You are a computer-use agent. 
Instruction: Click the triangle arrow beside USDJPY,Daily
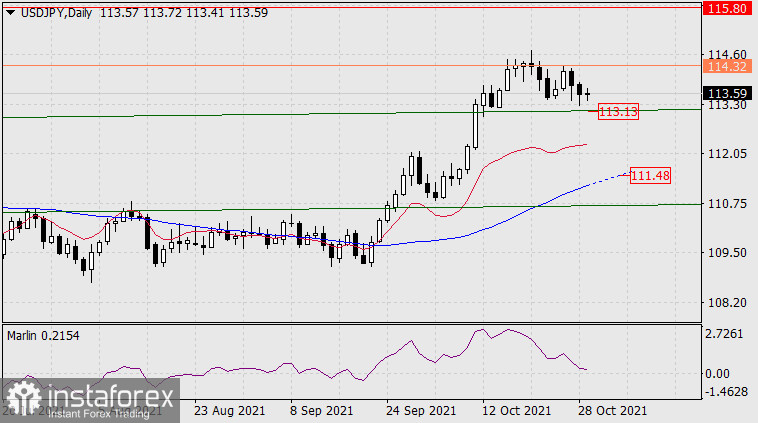[x=10, y=11]
